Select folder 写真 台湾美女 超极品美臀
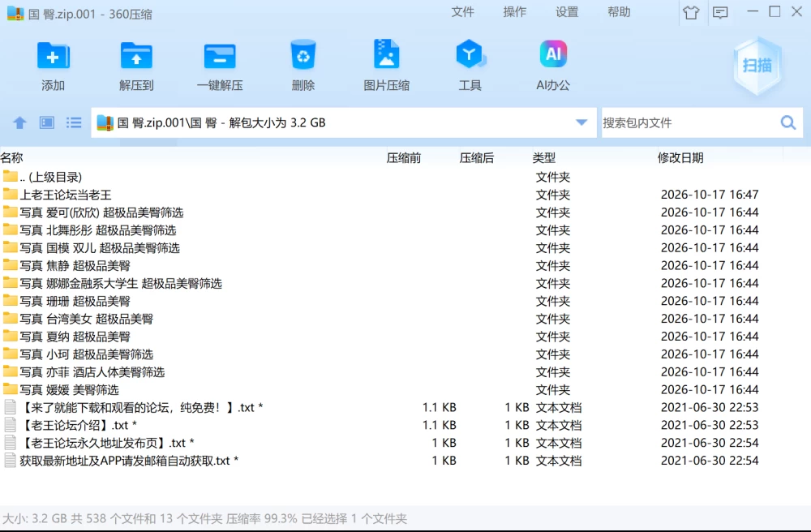This screenshot has height=532, width=811. (405, 319)
